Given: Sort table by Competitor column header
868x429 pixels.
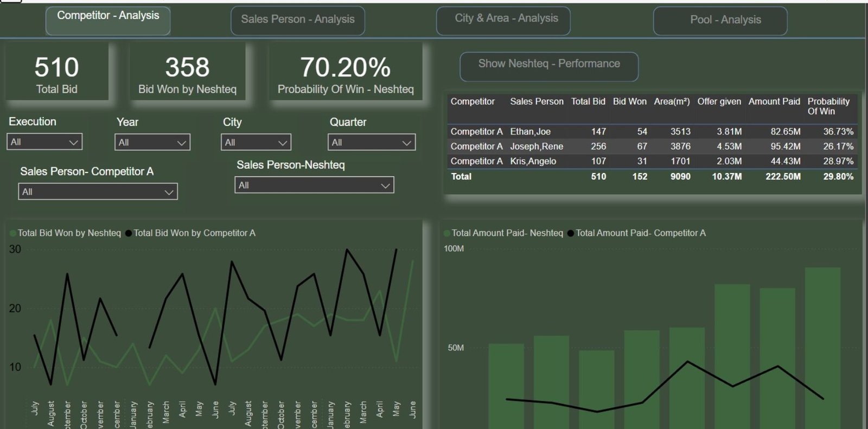Looking at the screenshot, I should click(473, 101).
